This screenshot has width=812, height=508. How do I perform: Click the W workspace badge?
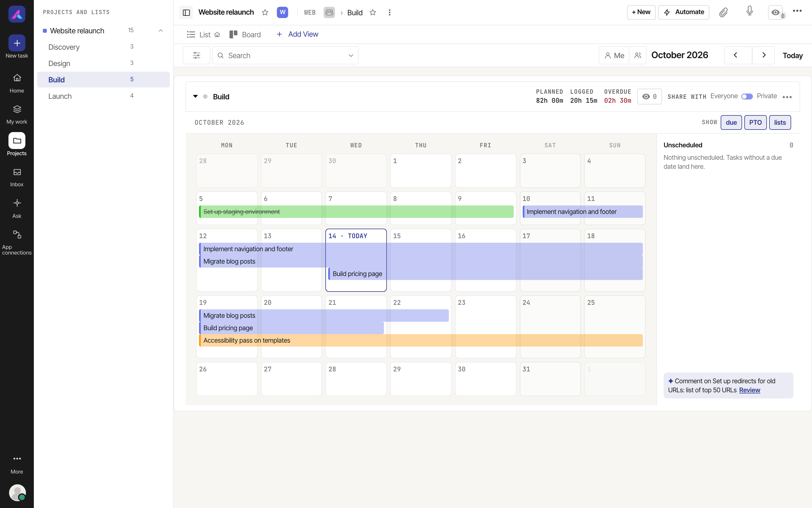pos(283,12)
